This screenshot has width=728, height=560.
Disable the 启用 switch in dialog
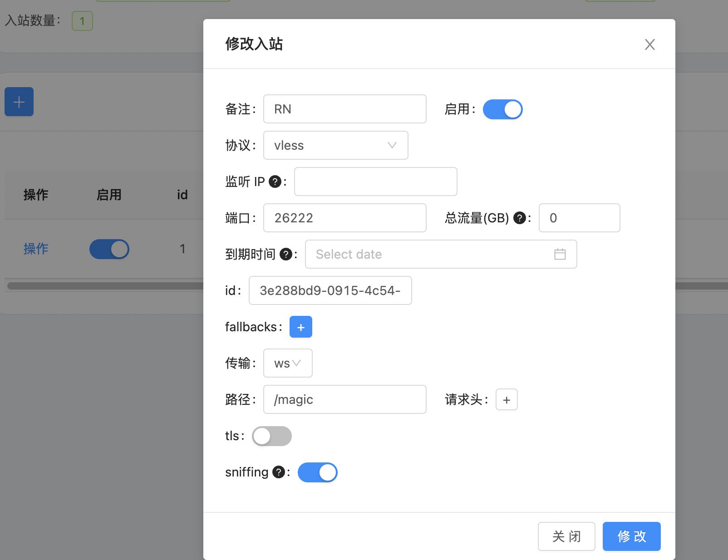pos(502,109)
